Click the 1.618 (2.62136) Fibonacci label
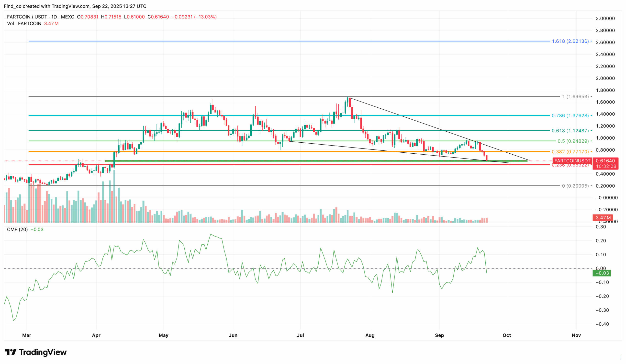 pyautogui.click(x=570, y=41)
